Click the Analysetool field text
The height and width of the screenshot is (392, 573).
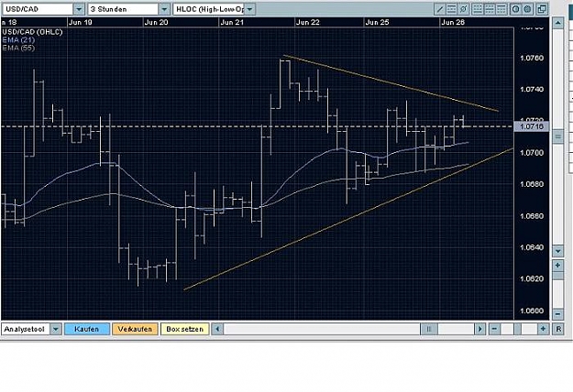pyautogui.click(x=25, y=329)
